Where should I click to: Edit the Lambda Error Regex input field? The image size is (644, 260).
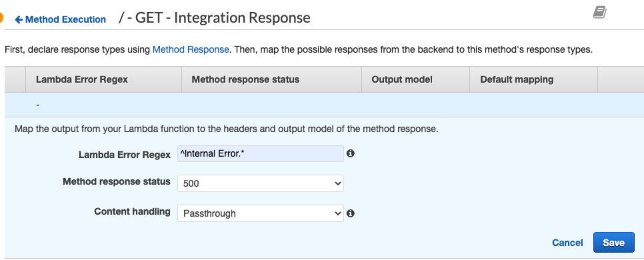[261, 153]
